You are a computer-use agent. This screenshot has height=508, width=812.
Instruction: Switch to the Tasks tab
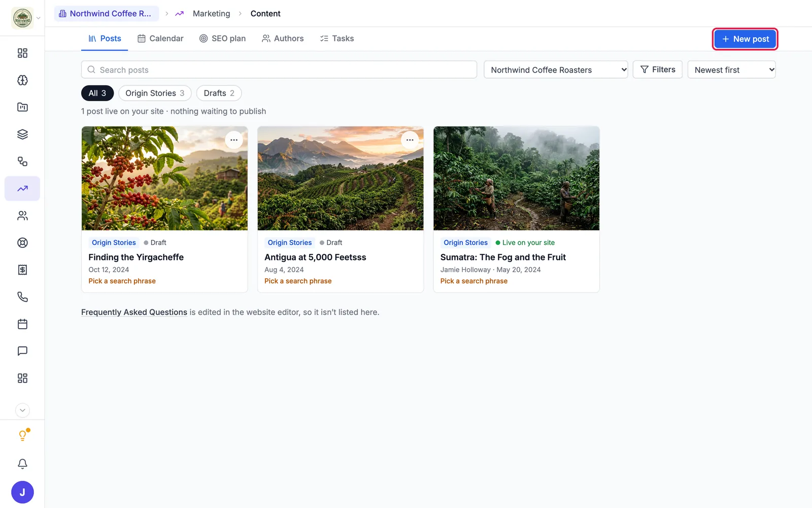click(337, 39)
